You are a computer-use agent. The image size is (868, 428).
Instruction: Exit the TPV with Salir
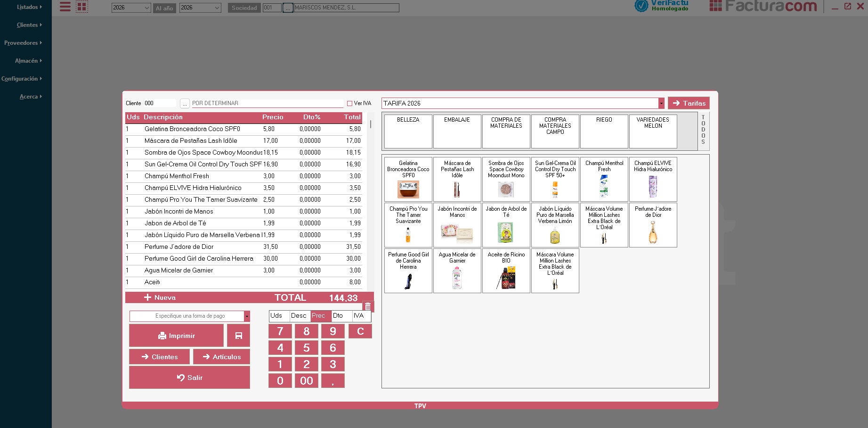point(190,378)
